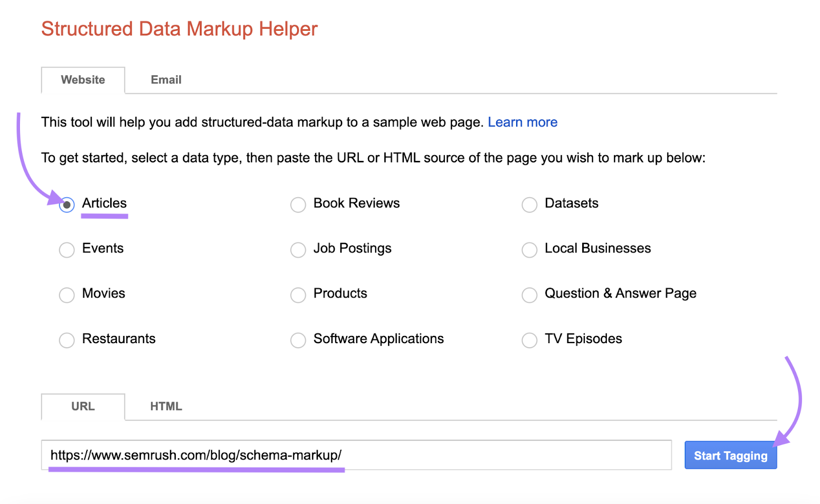Choose Book Reviews data type
This screenshot has height=504, width=820.
click(298, 205)
